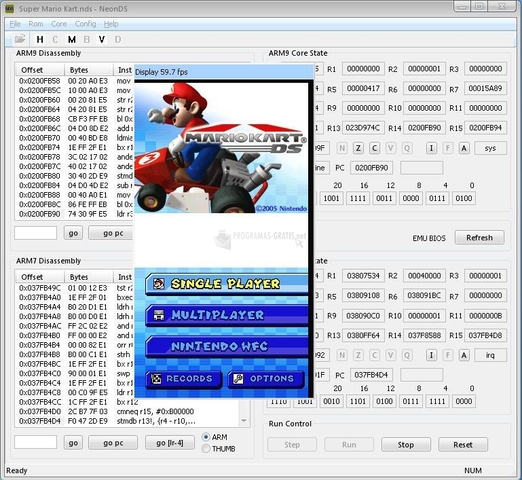This screenshot has height=480, width=522.
Task: Click ARM7 R6 register field 038091BC
Action: click(x=424, y=296)
